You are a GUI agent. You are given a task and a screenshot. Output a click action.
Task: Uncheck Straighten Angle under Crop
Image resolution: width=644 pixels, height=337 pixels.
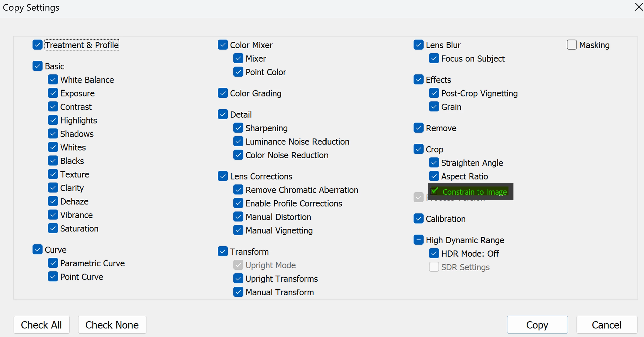coord(434,163)
